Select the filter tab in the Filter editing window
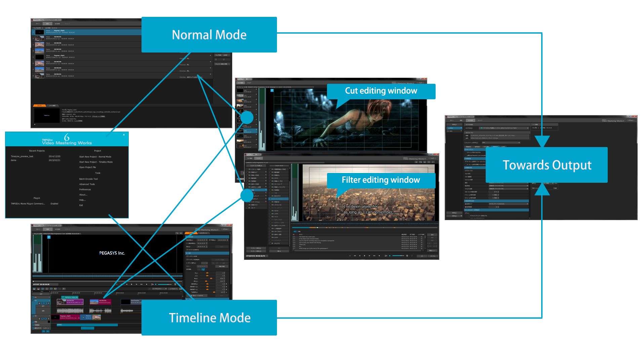644x352 pixels. click(x=258, y=158)
